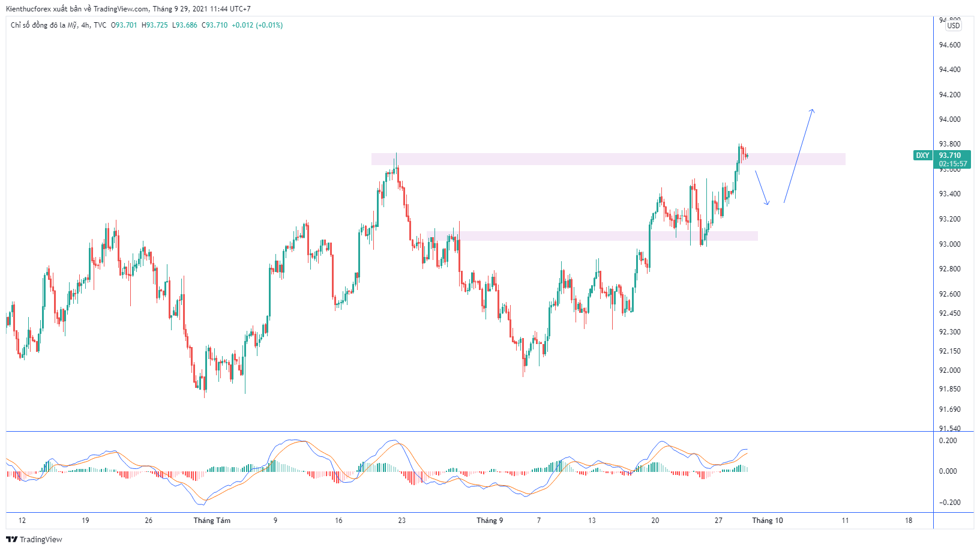Click the MACD 0.200 axis label
Screen dimensions: 980x550
[x=948, y=441]
